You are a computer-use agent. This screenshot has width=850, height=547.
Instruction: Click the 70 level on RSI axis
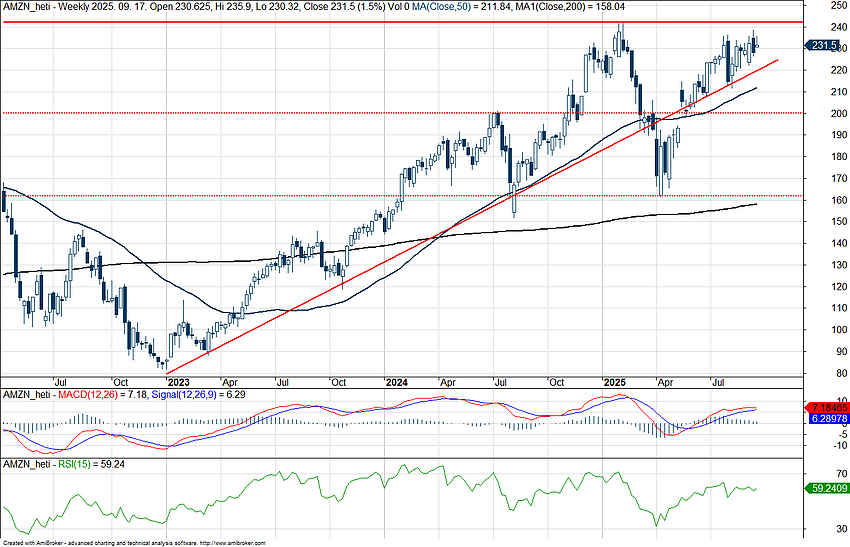[841, 474]
